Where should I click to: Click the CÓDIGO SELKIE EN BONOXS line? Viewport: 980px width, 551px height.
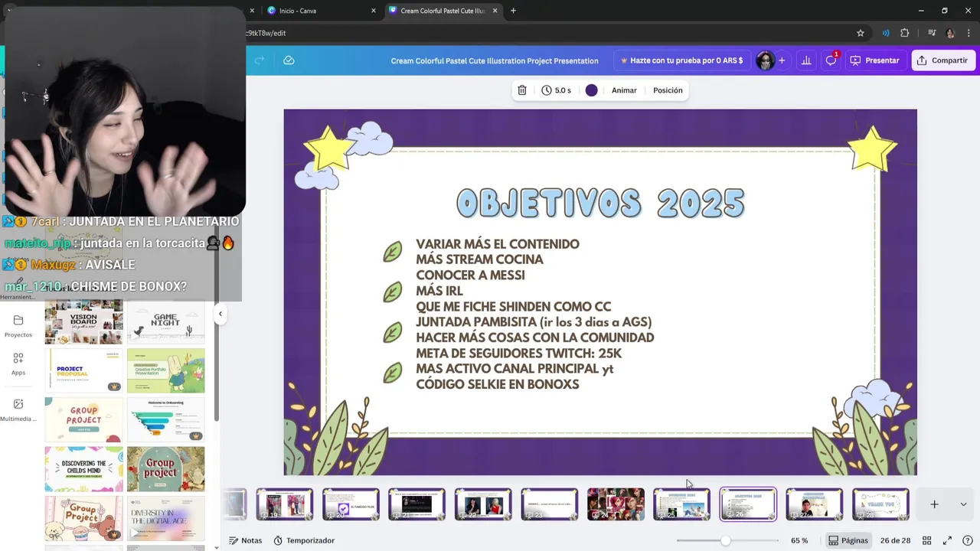(x=497, y=384)
